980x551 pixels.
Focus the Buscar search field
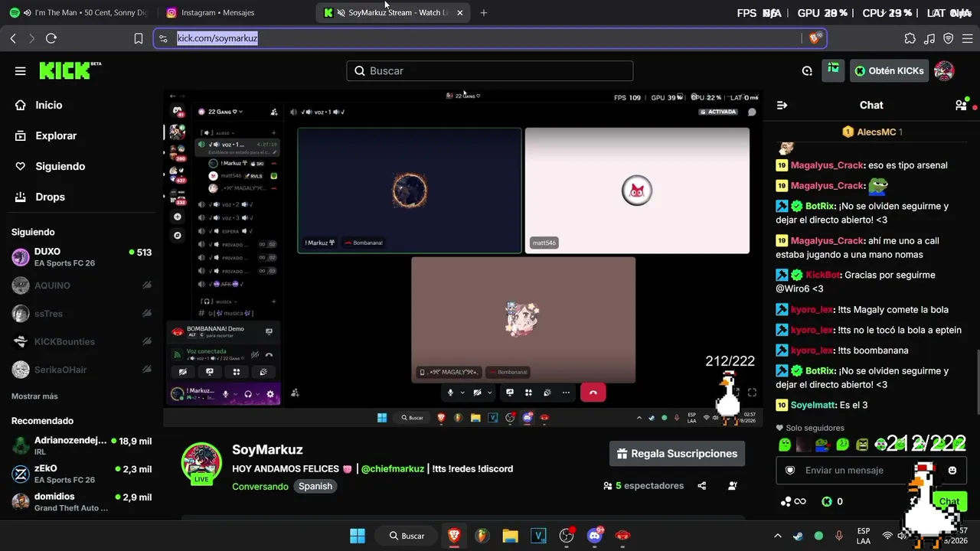[490, 70]
